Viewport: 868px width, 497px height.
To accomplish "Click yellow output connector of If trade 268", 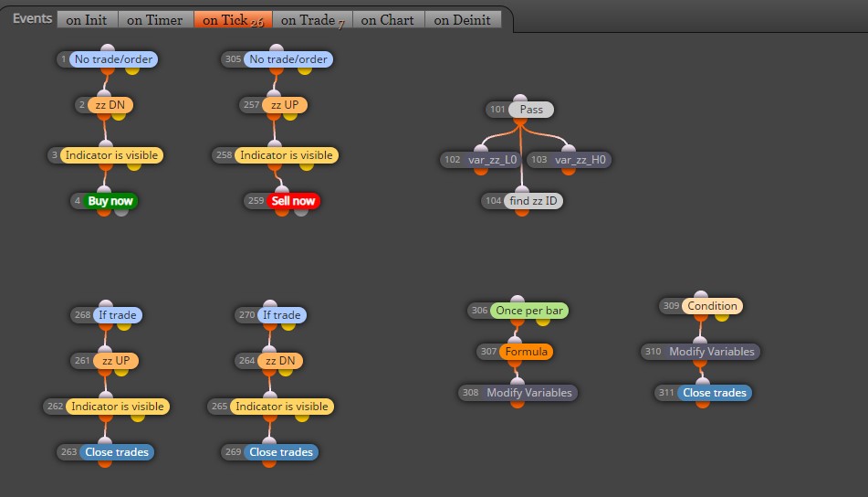I will tap(124, 326).
